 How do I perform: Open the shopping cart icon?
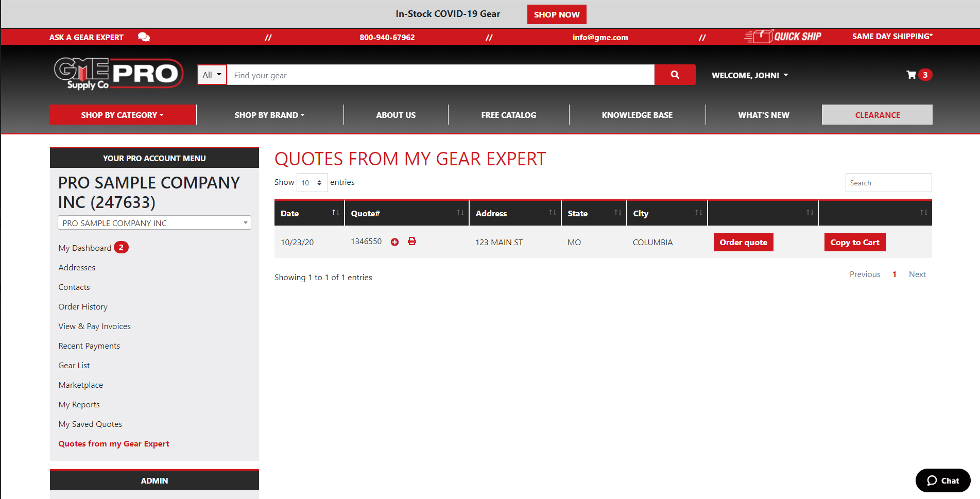(x=911, y=75)
